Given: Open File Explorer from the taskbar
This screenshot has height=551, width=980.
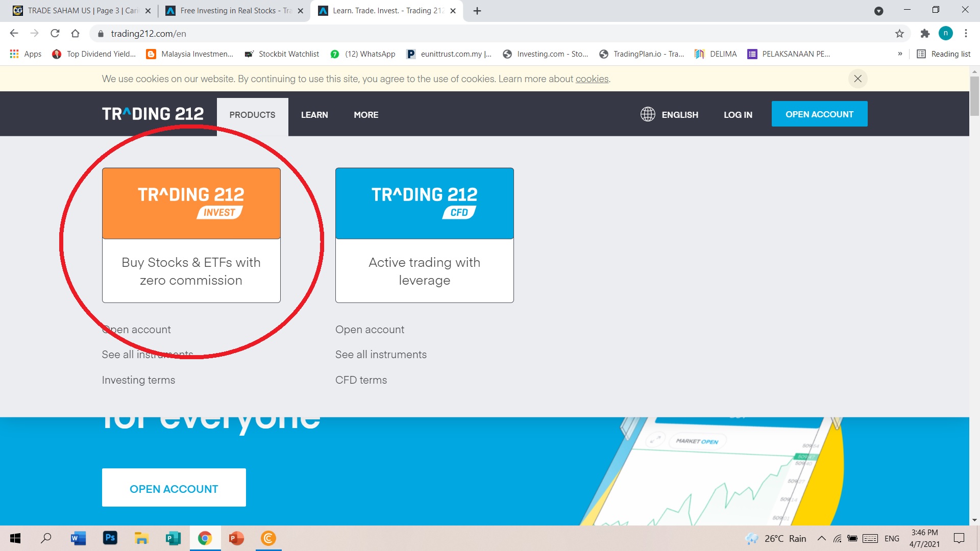Looking at the screenshot, I should (141, 538).
